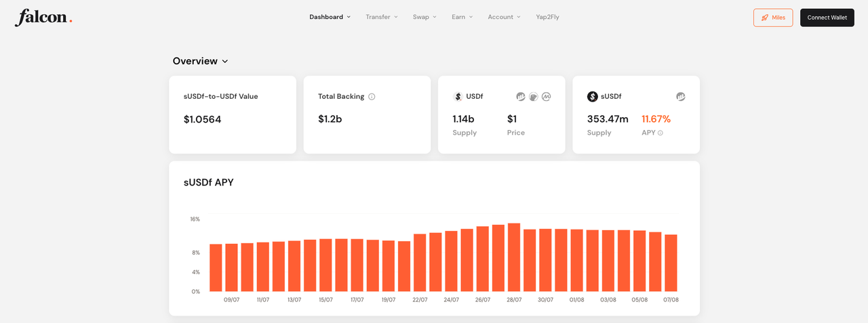Screen dimensions: 868x323
Task: Select the last chart bar for 07/08
Action: coord(671,263)
